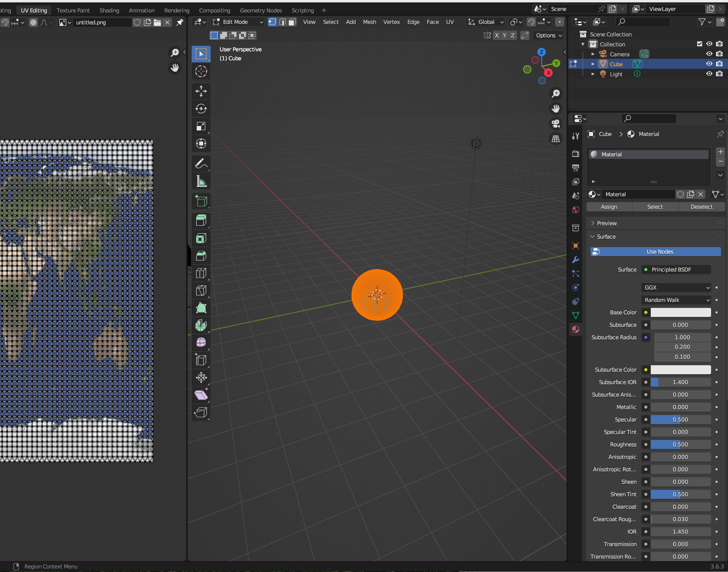This screenshot has height=572, width=728.
Task: Switch to the Shading workspace tab
Action: (x=109, y=10)
